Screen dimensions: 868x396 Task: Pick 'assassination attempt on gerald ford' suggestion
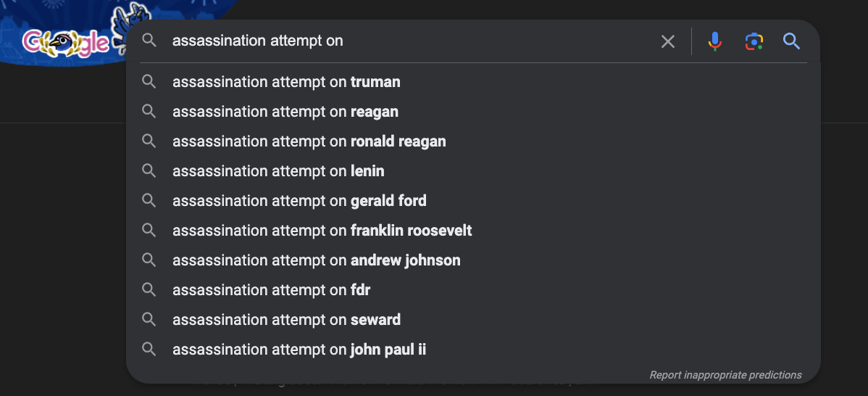click(x=473, y=200)
